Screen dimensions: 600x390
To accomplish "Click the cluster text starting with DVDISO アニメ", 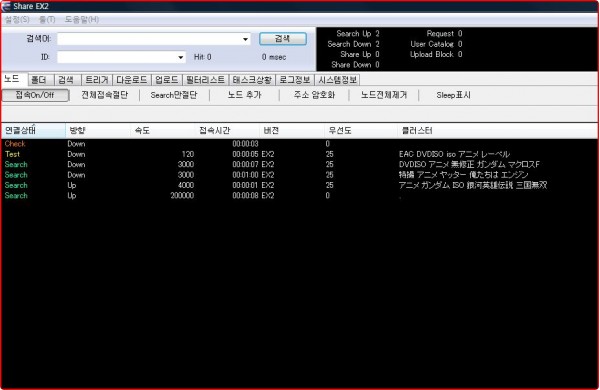I will pyautogui.click(x=469, y=165).
